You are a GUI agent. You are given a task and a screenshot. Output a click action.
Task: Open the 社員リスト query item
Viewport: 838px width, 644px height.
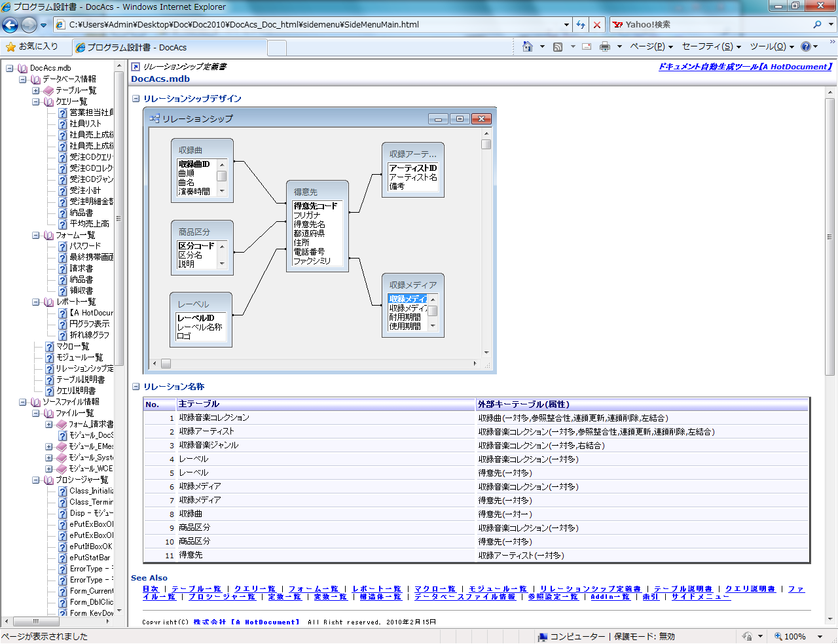[86, 124]
